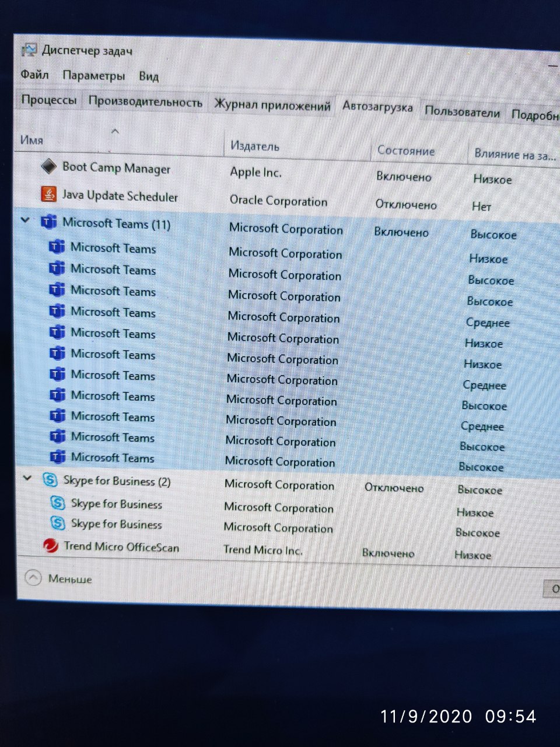560x747 pixels.
Task: Select the Microsoft Teams (11) group row
Action: click(x=286, y=227)
